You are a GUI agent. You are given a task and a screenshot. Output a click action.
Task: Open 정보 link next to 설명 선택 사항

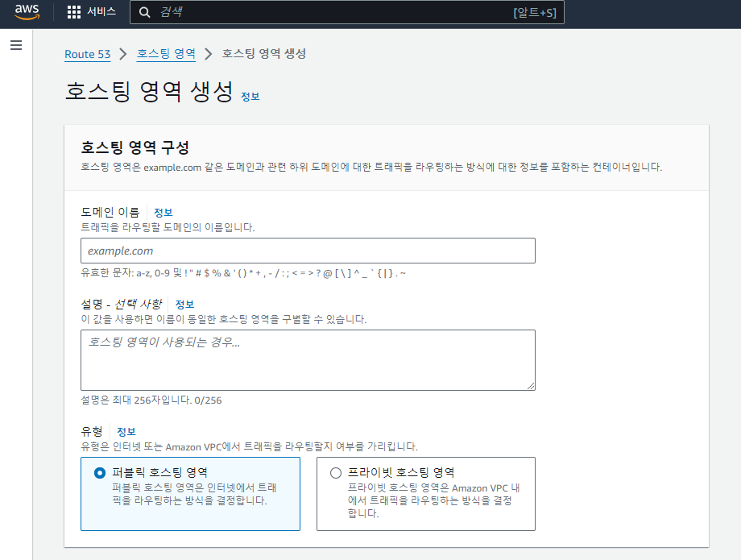click(x=184, y=305)
